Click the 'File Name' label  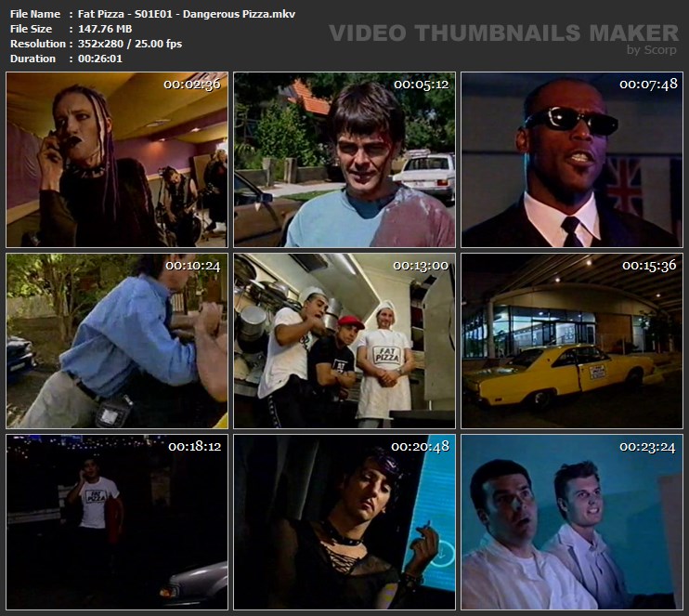(35, 14)
